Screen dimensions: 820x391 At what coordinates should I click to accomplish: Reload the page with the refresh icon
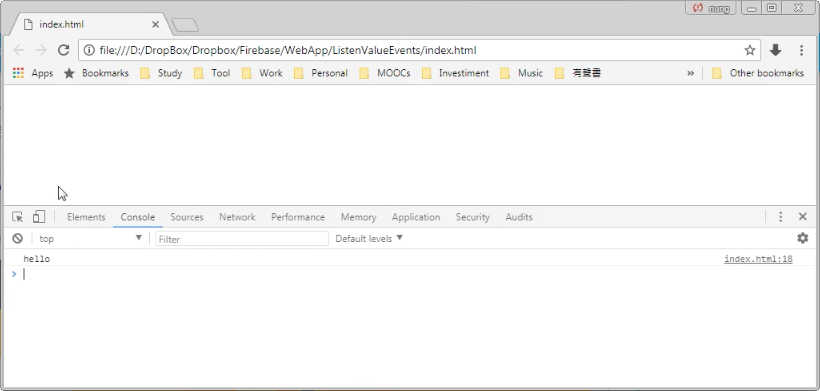63,50
